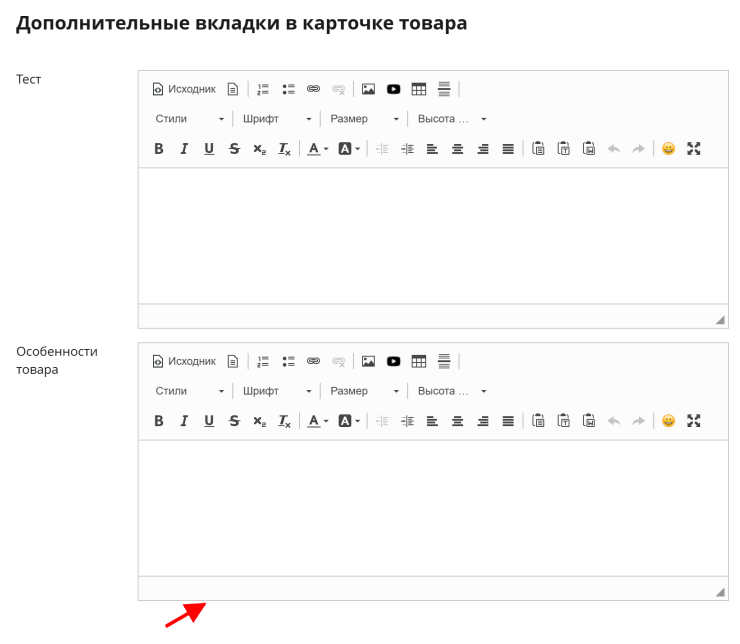Paste from Word in Особенности товара editor
This screenshot has width=740, height=644.
point(589,421)
